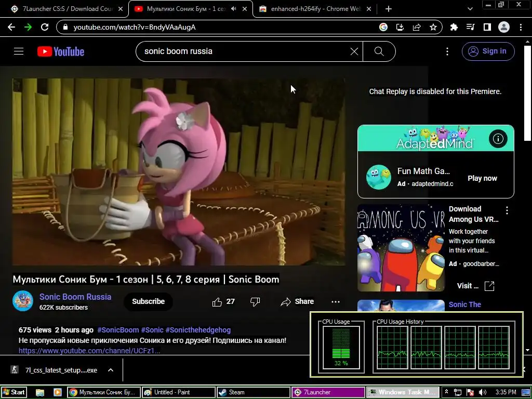This screenshot has width=532, height=399.
Task: Open the file explorer quick launch icon
Action: [40, 393]
